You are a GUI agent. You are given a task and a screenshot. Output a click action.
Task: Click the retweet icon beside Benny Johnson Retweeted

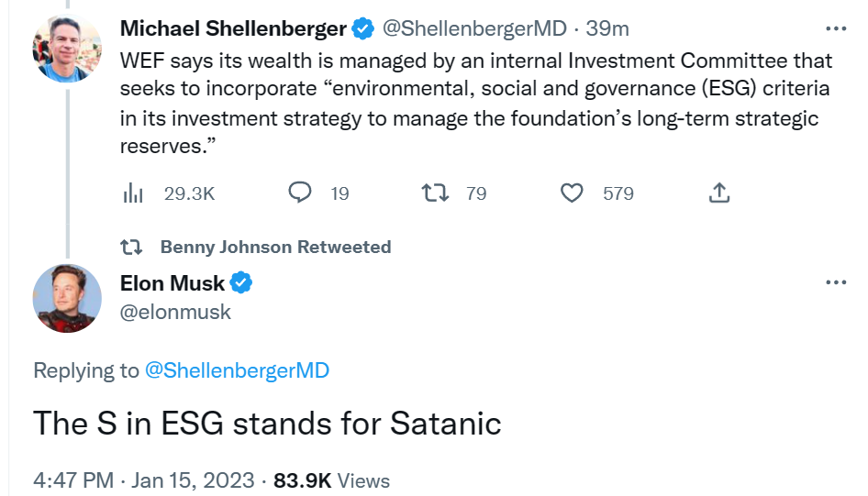coord(131,247)
